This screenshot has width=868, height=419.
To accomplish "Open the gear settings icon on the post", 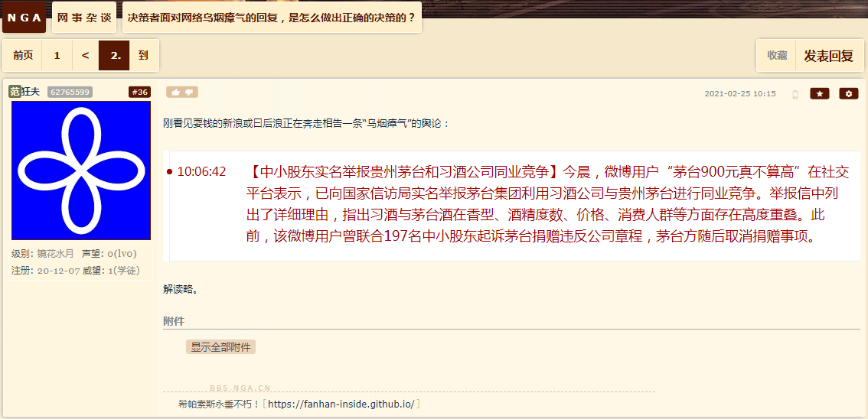I will [849, 94].
